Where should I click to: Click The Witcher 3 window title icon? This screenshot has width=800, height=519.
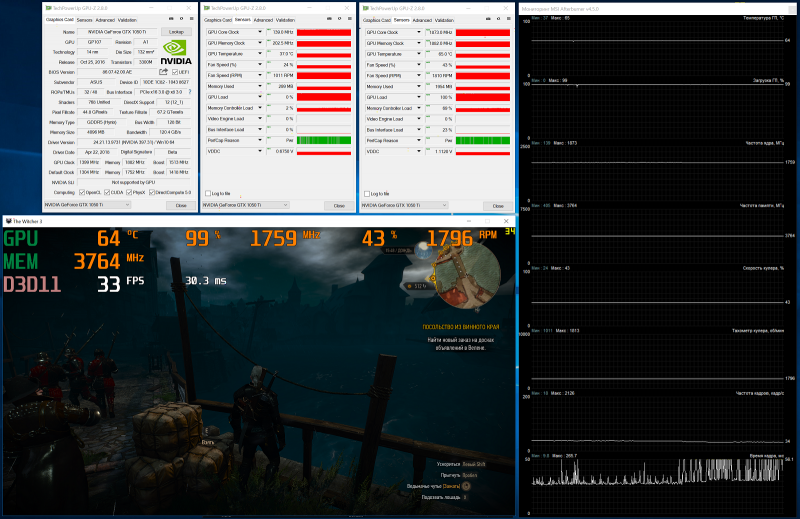pyautogui.click(x=8, y=221)
